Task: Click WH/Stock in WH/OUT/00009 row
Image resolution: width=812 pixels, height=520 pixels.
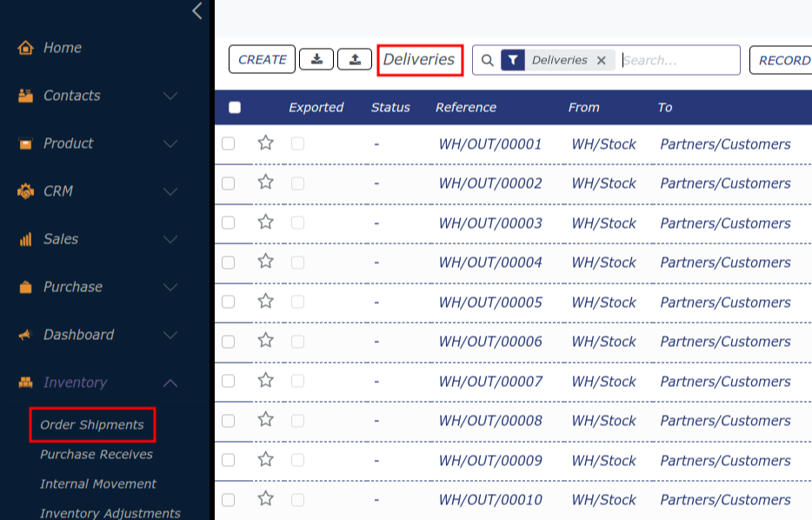Action: (x=604, y=461)
